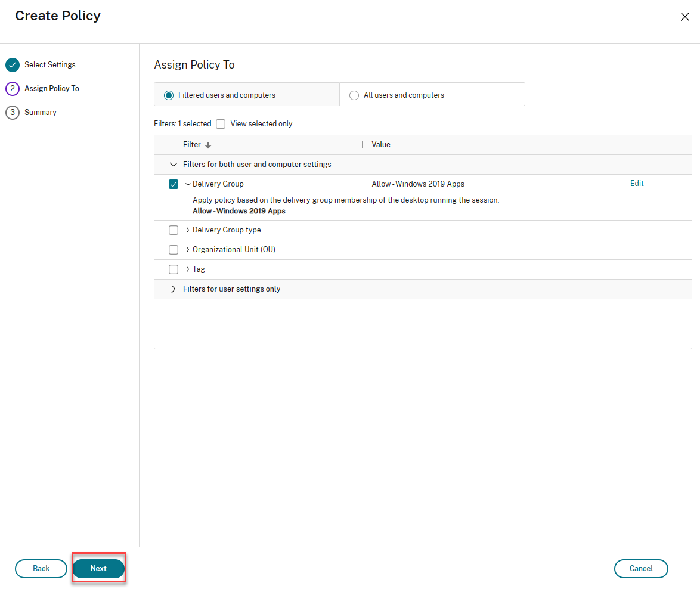The image size is (700, 589).
Task: Click Edit link for Delivery Group
Action: point(637,184)
